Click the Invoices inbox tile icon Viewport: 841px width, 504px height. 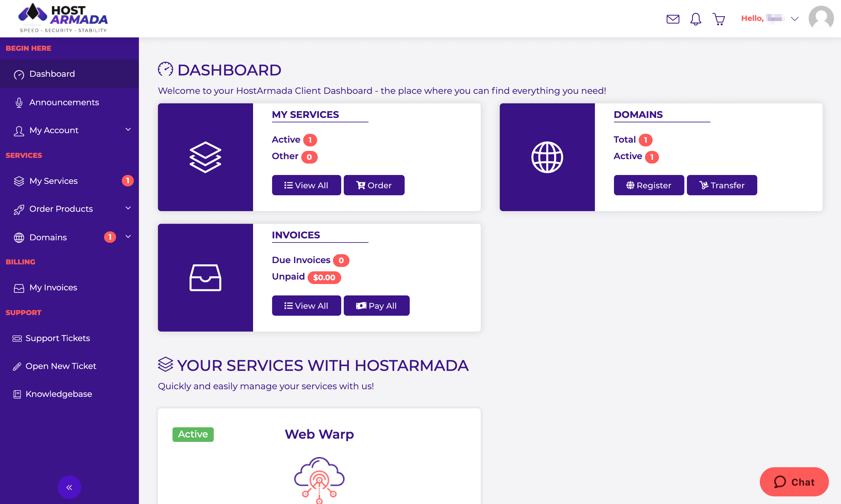(x=205, y=277)
